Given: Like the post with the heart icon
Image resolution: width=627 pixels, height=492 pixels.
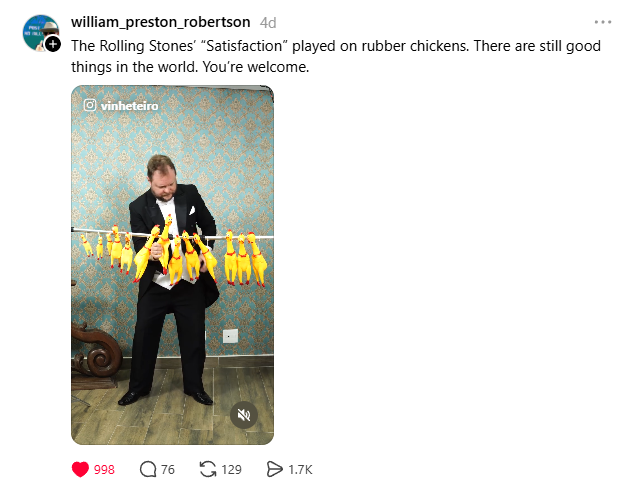Looking at the screenshot, I should point(80,469).
